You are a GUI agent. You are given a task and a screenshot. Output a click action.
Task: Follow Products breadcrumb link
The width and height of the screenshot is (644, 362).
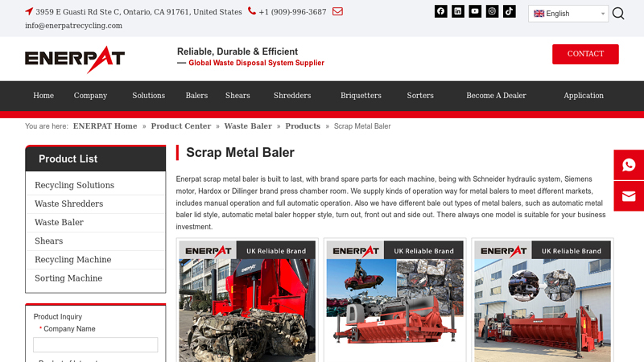click(x=303, y=126)
